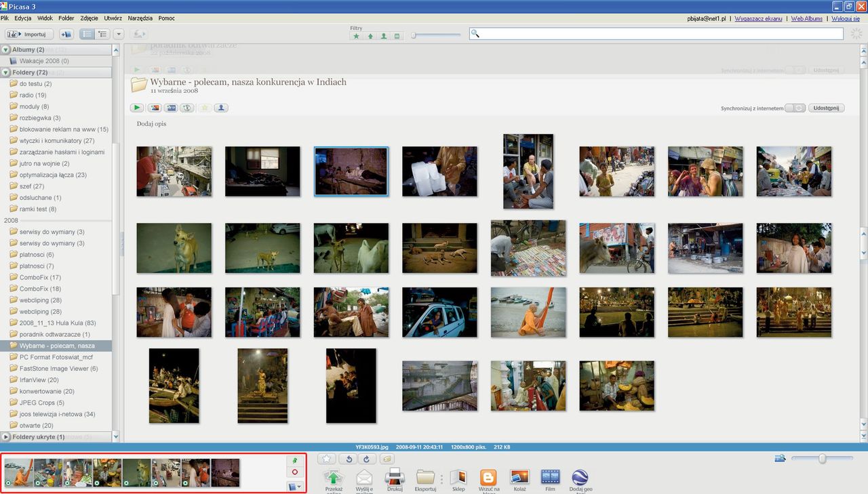Click the tag icon next to rotate buttons
The width and height of the screenshot is (868, 494).
pos(387,459)
